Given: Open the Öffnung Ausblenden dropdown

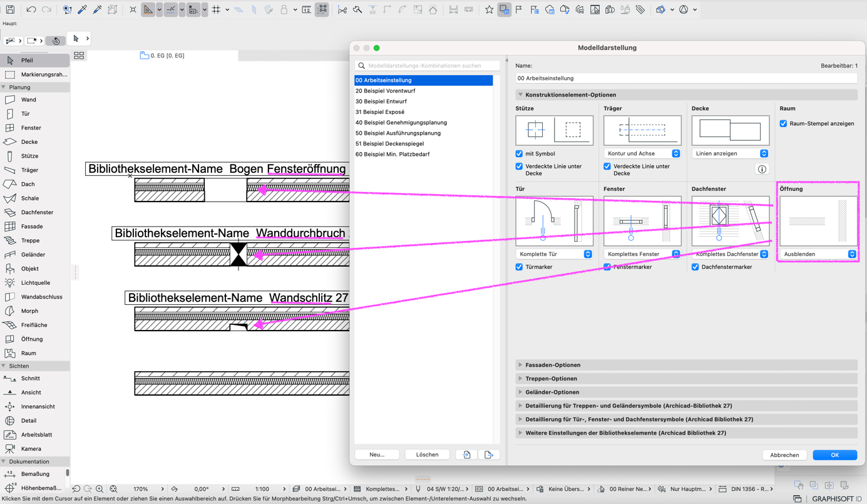Looking at the screenshot, I should [x=818, y=254].
